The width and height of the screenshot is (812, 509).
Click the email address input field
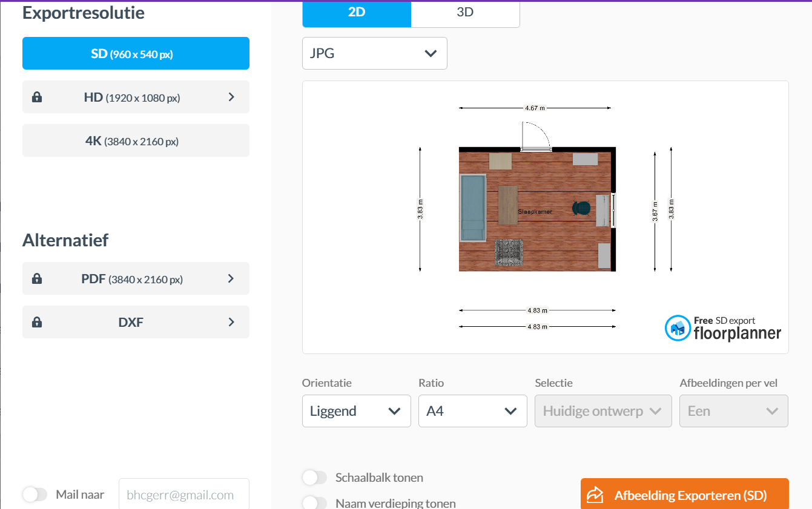pyautogui.click(x=183, y=494)
